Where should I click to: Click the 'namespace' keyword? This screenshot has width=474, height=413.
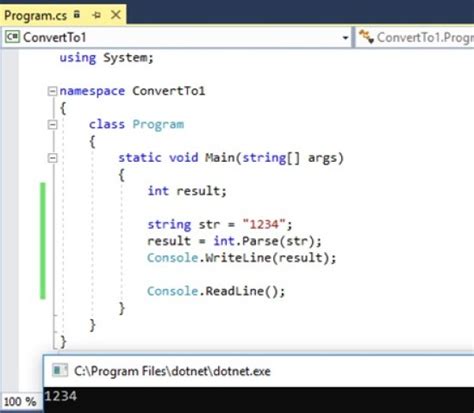tap(92, 91)
